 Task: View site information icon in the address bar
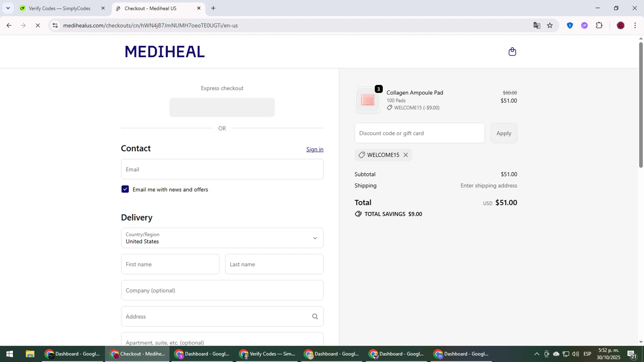click(55, 25)
